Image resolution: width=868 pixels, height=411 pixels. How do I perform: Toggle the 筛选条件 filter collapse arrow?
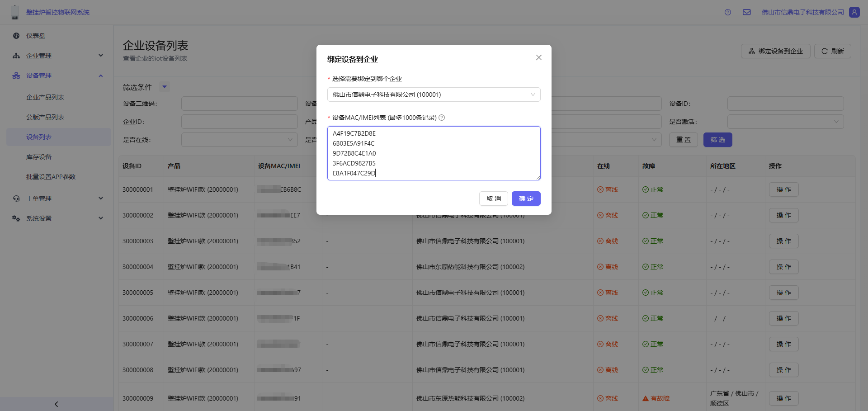pyautogui.click(x=165, y=87)
